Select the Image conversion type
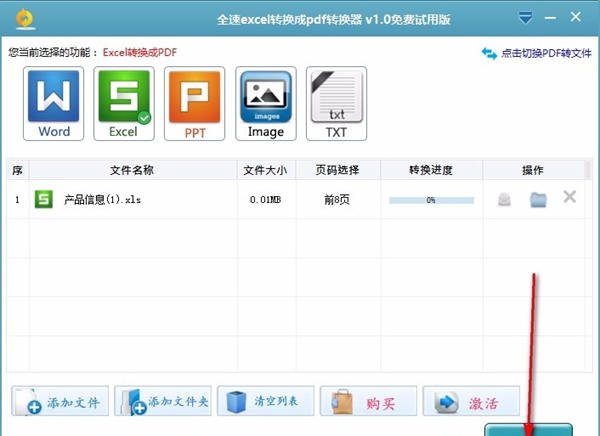The image size is (600, 436). (266, 103)
